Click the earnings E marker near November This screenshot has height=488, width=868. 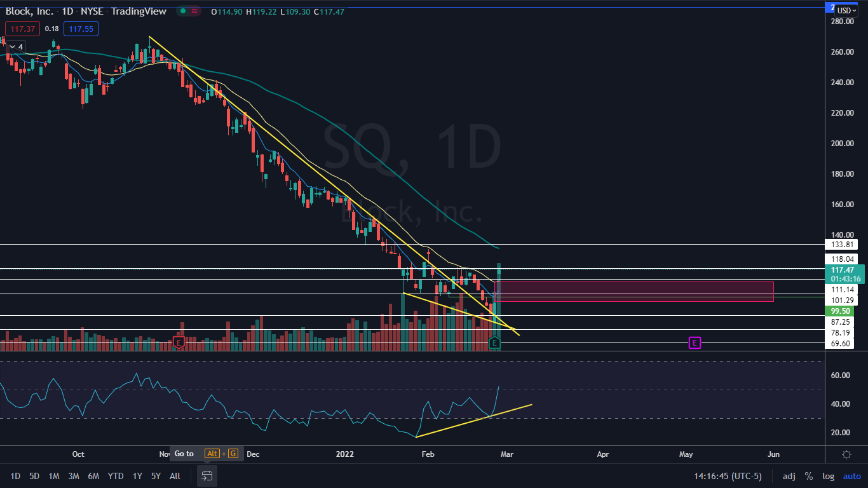(x=179, y=342)
